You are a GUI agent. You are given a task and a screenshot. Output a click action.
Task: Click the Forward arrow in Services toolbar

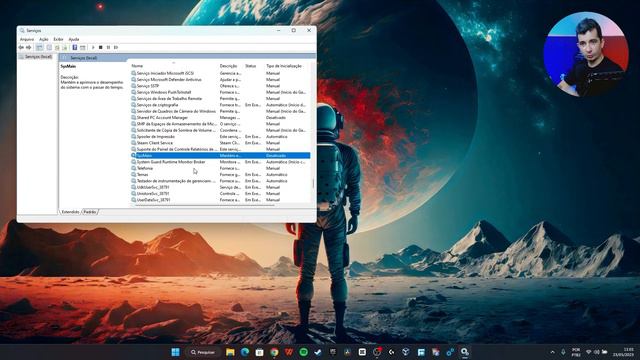tap(29, 47)
